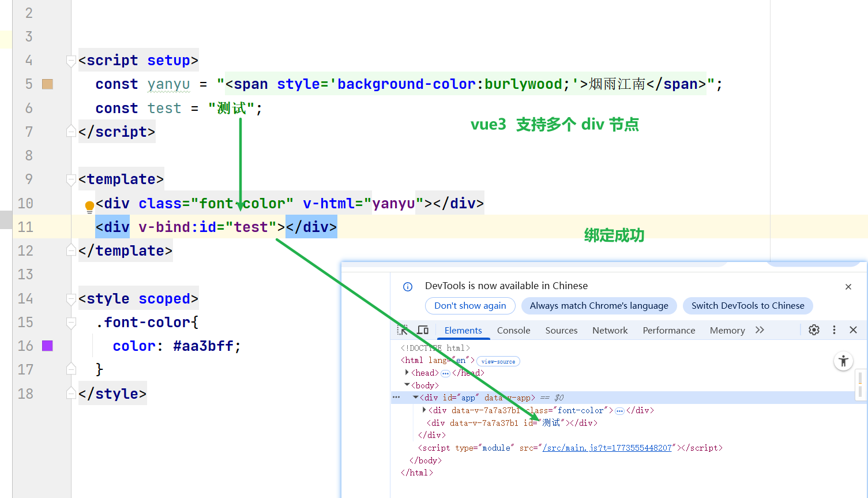Click the fold end marker on line 17
Viewport: 868px width, 498px height.
[71, 369]
